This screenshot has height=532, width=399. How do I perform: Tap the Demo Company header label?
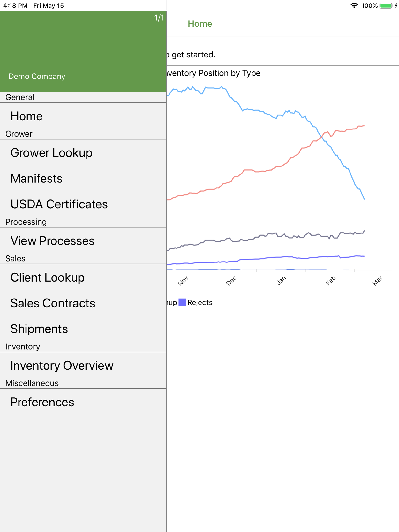(x=37, y=76)
